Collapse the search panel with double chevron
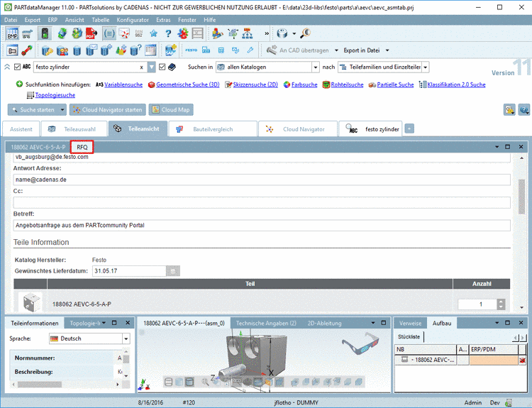The width and height of the screenshot is (532, 408). 7,67
